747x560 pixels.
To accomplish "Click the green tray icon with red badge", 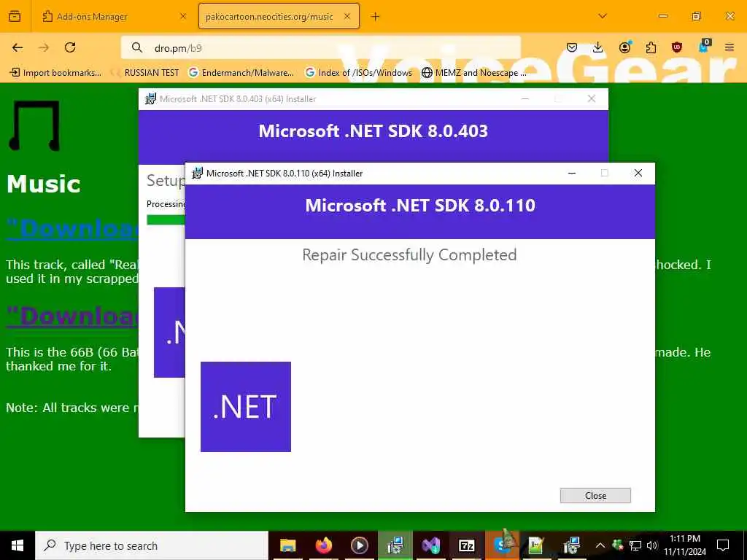I will [618, 545].
